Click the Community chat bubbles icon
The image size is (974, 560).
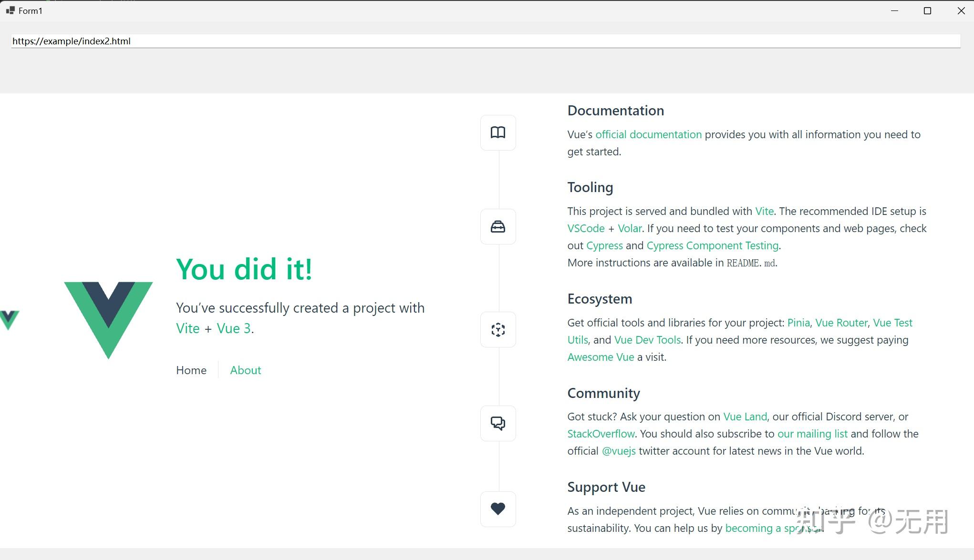(x=497, y=423)
